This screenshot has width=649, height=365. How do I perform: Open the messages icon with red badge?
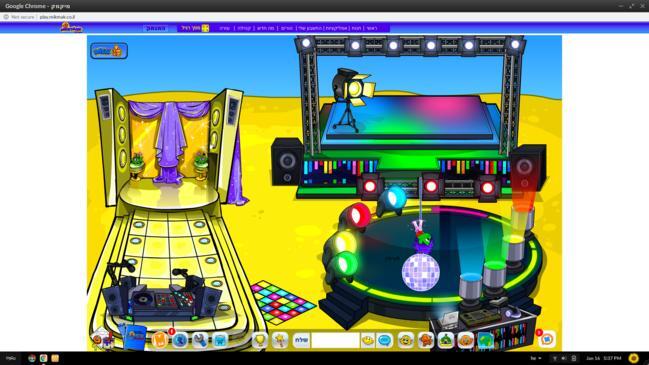point(546,339)
